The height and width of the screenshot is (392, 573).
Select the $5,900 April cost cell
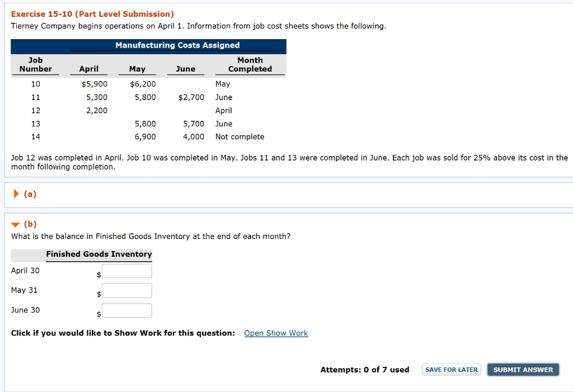pyautogui.click(x=95, y=84)
